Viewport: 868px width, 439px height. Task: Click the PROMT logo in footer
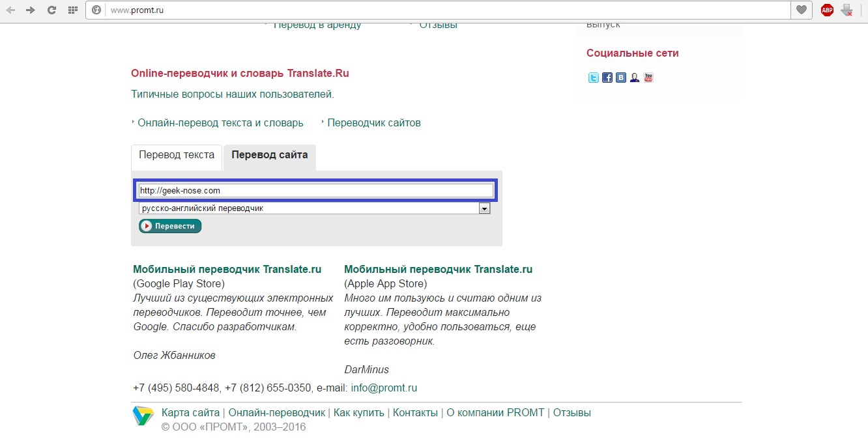pos(143,416)
